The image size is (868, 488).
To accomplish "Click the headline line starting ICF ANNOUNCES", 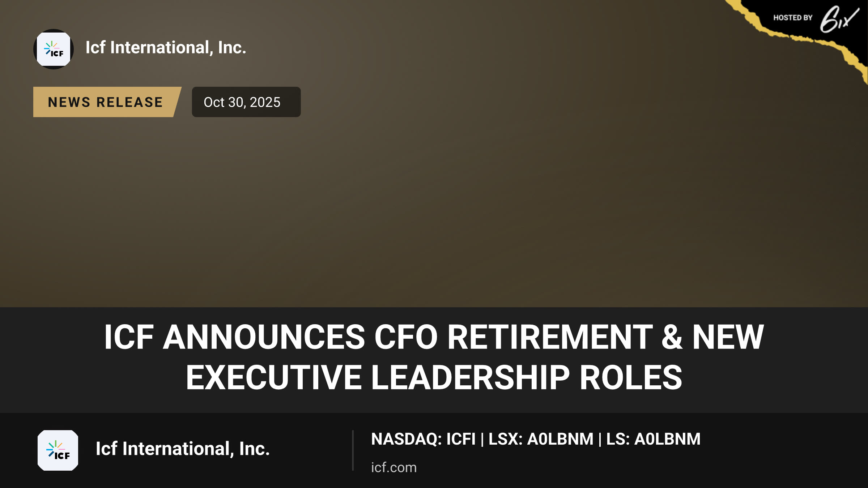I will (x=434, y=337).
